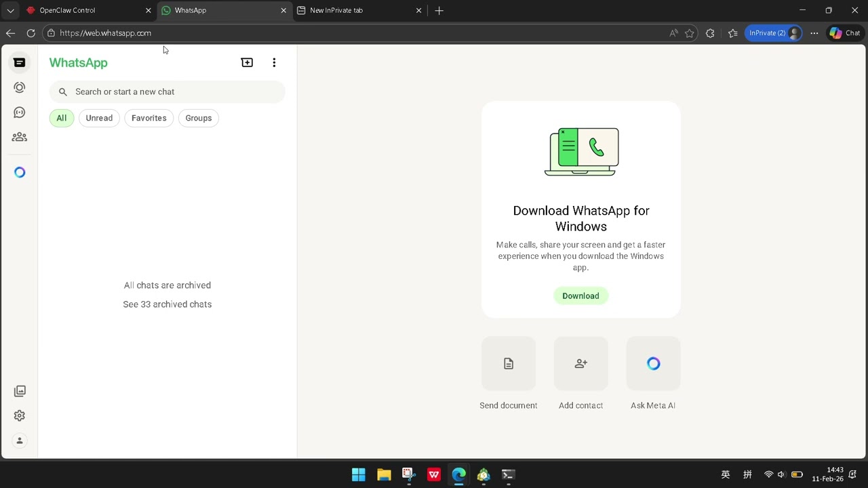
Task: Open the Windows Start menu
Action: point(359,474)
